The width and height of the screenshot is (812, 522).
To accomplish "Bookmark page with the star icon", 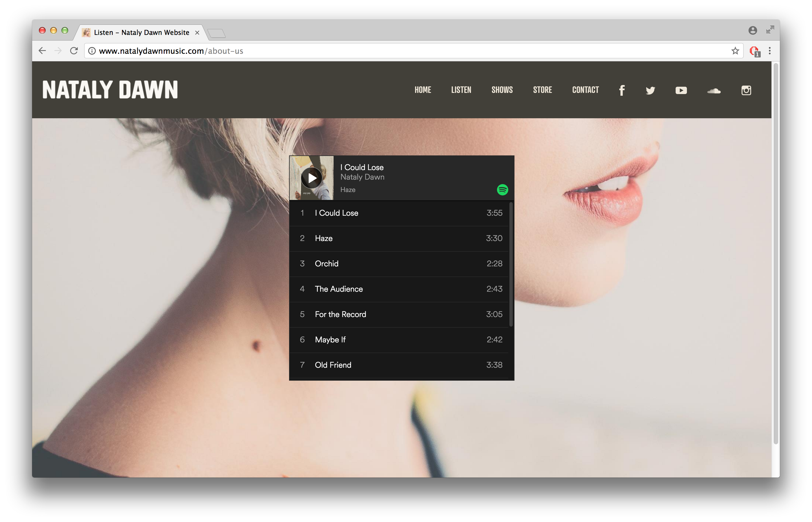I will (x=735, y=51).
